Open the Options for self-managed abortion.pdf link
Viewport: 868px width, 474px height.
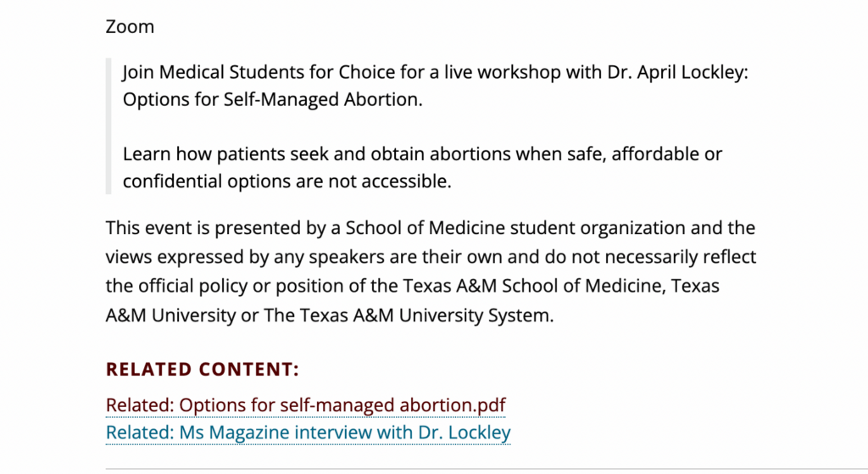point(305,404)
